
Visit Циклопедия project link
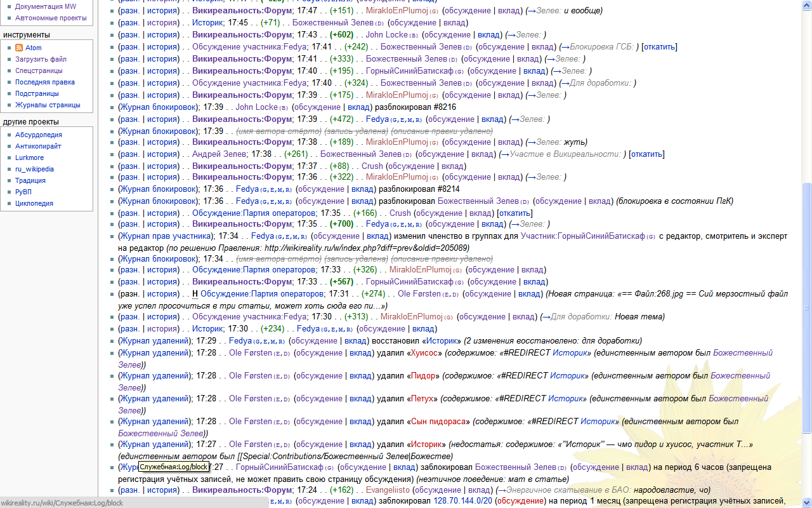click(x=34, y=203)
